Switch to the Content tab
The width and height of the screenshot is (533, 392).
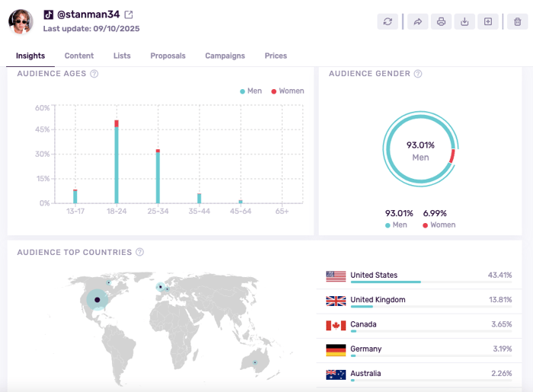pos(79,56)
